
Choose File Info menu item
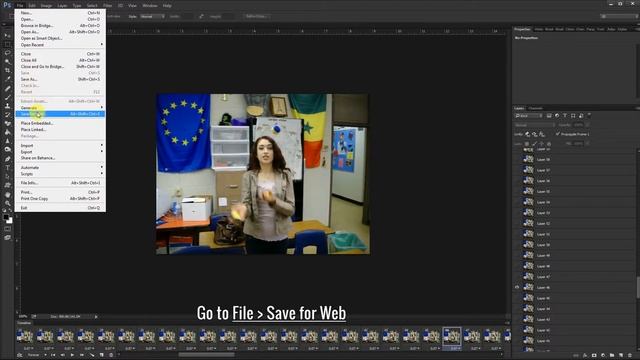click(60, 183)
